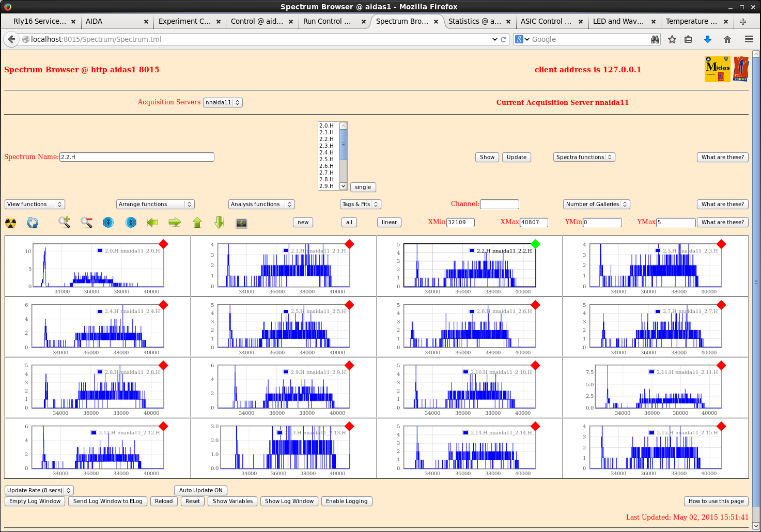
Task: Click the blue refresh arrows icon
Action: 33,223
